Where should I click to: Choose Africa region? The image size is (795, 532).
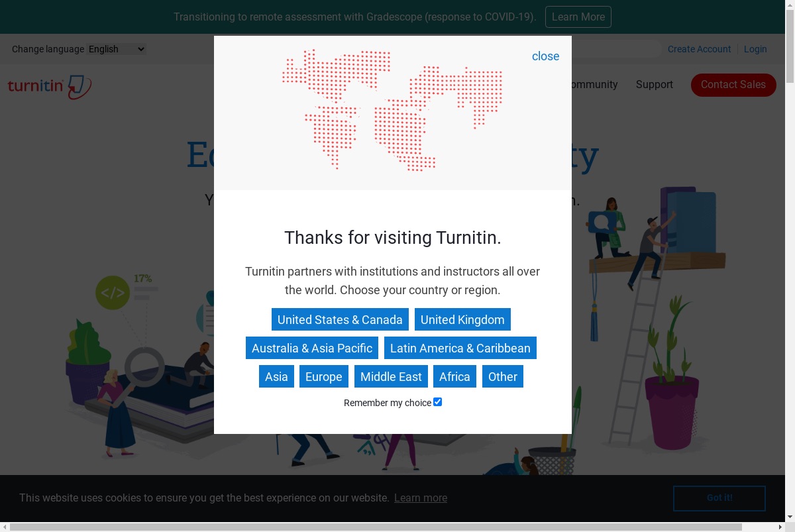[454, 376]
